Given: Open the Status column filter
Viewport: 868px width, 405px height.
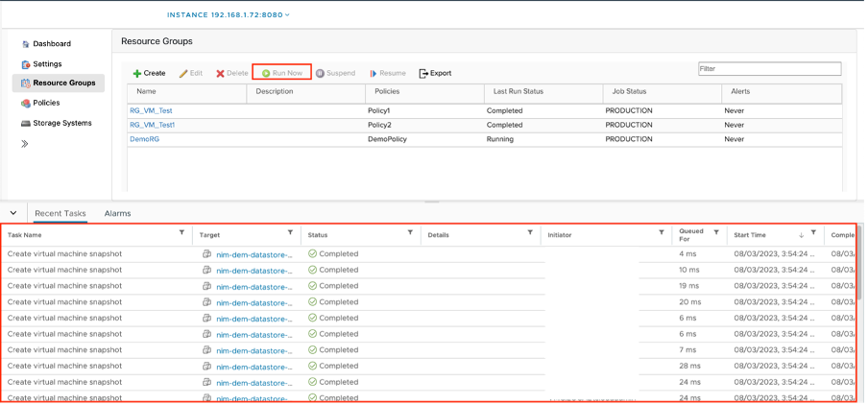Looking at the screenshot, I should pos(410,233).
